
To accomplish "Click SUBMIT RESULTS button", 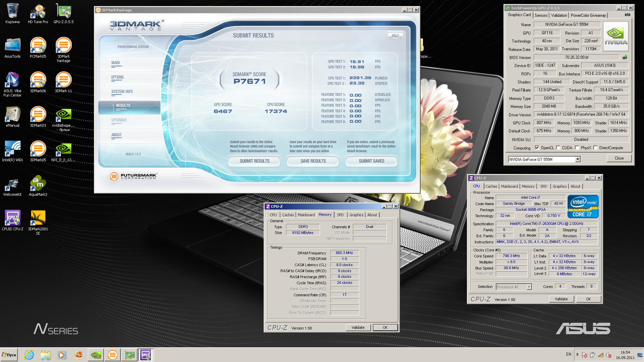I will coord(254,161).
